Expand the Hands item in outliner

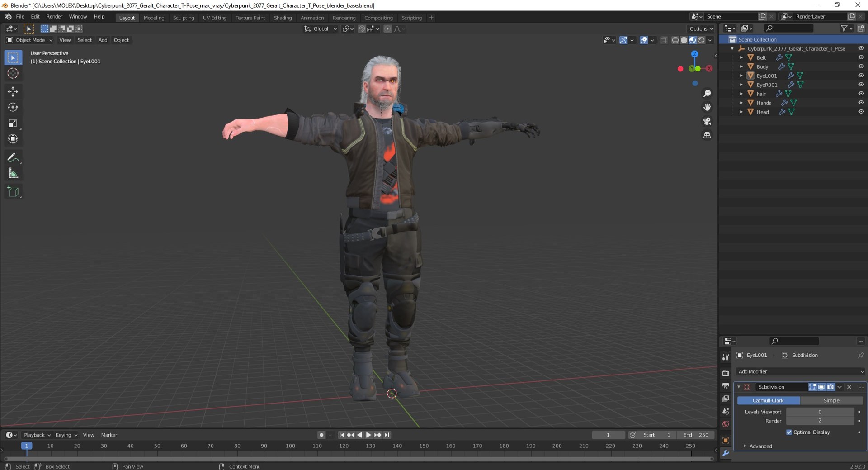pos(741,103)
